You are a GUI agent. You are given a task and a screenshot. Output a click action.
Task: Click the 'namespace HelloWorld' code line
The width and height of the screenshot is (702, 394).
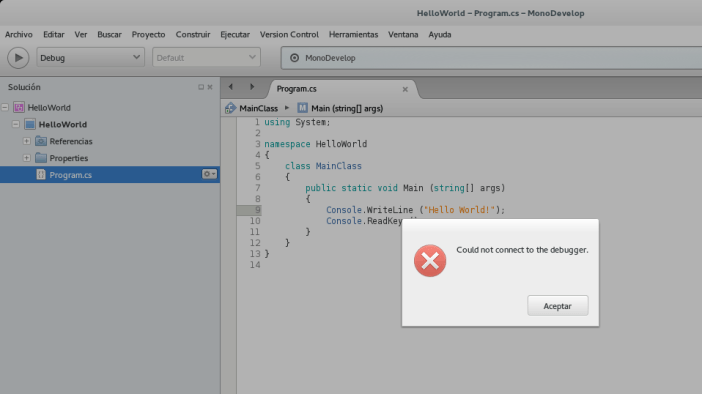(316, 144)
